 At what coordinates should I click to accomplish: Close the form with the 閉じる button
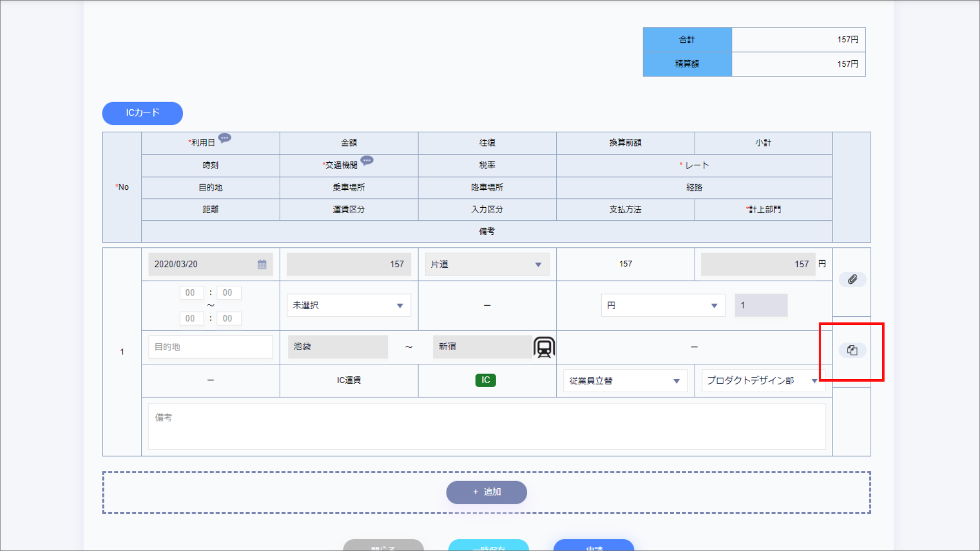[x=383, y=547]
